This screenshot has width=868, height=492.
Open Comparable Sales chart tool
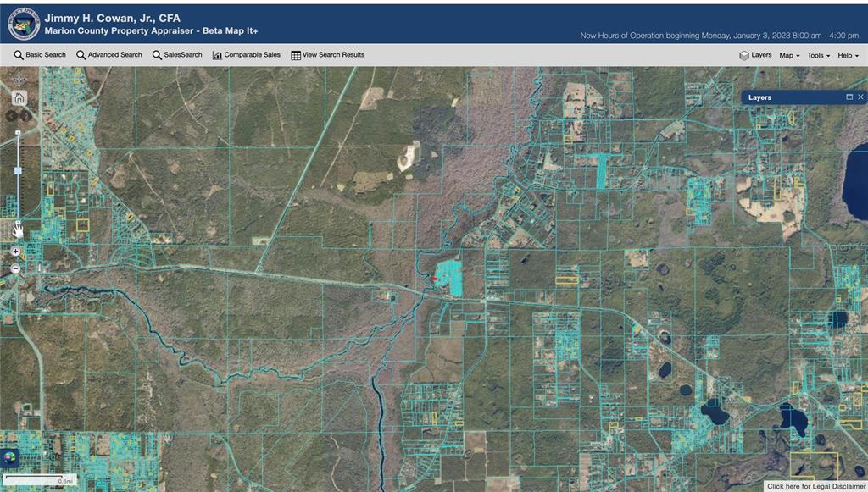(246, 55)
